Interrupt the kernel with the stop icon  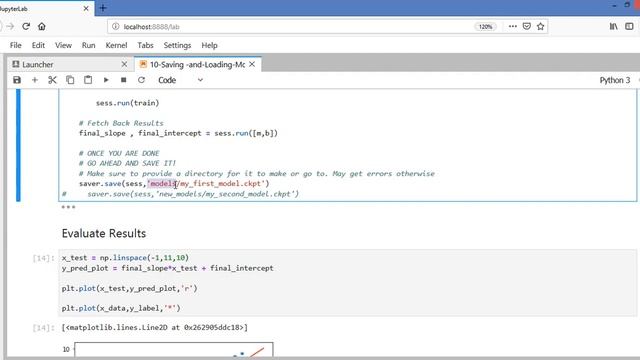124,80
